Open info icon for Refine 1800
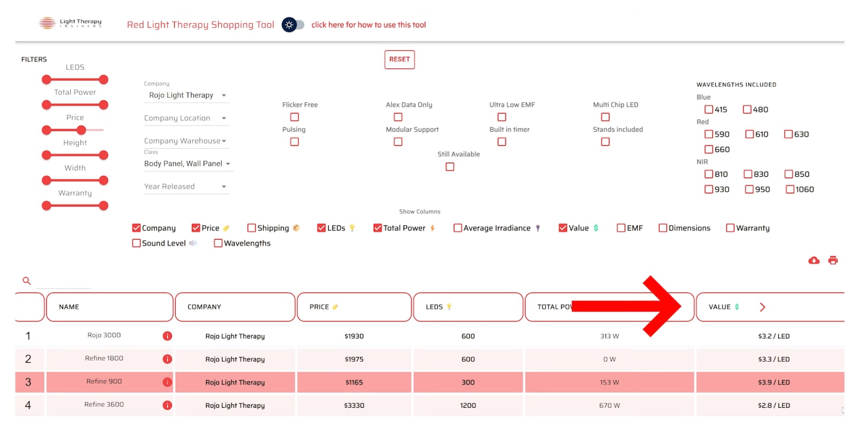 coord(167,359)
